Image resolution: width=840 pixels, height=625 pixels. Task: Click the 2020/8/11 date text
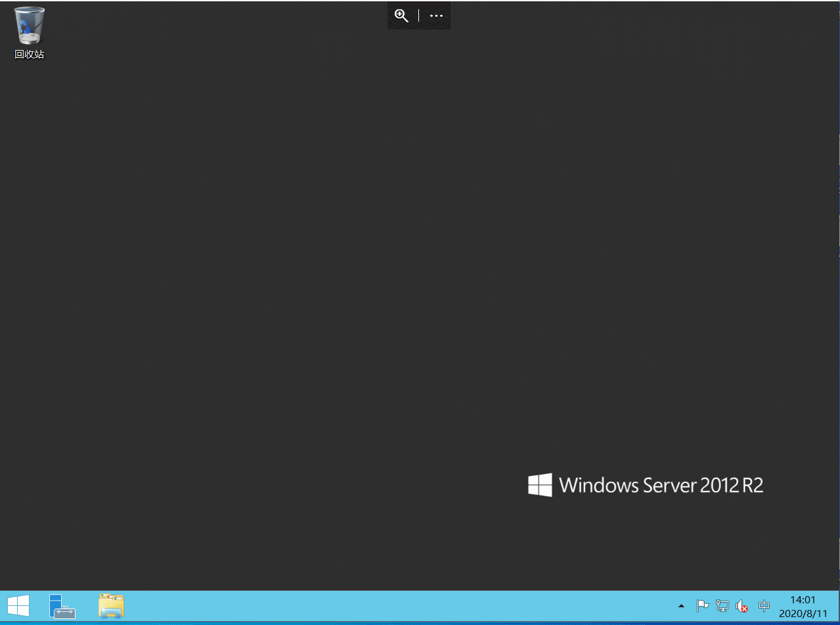803,614
